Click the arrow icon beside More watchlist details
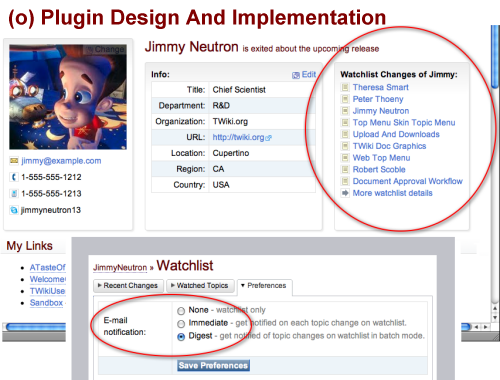This screenshot has width=500, height=380. [345, 193]
